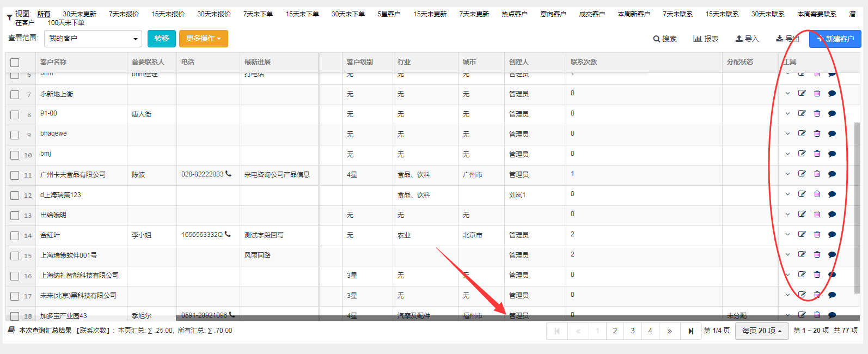Go to page 2
Screen dimensions: 868x354
615,331
